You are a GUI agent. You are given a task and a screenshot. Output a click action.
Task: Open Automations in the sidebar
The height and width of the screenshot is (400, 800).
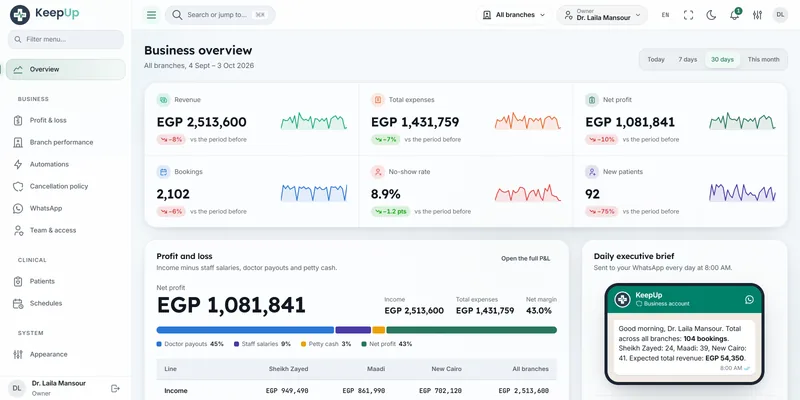click(66, 164)
